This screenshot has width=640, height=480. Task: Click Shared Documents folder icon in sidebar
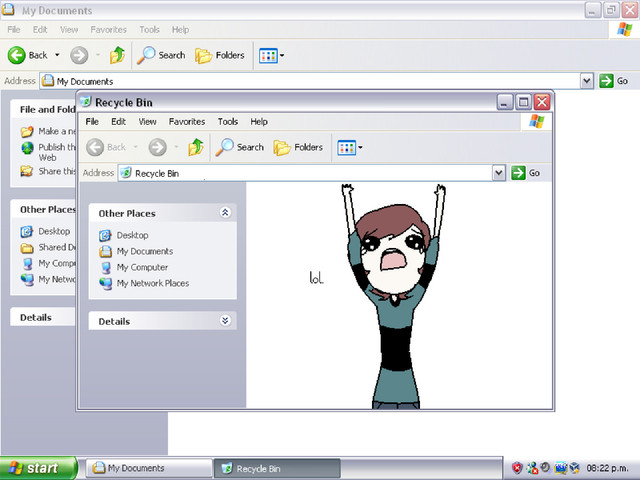tap(27, 248)
